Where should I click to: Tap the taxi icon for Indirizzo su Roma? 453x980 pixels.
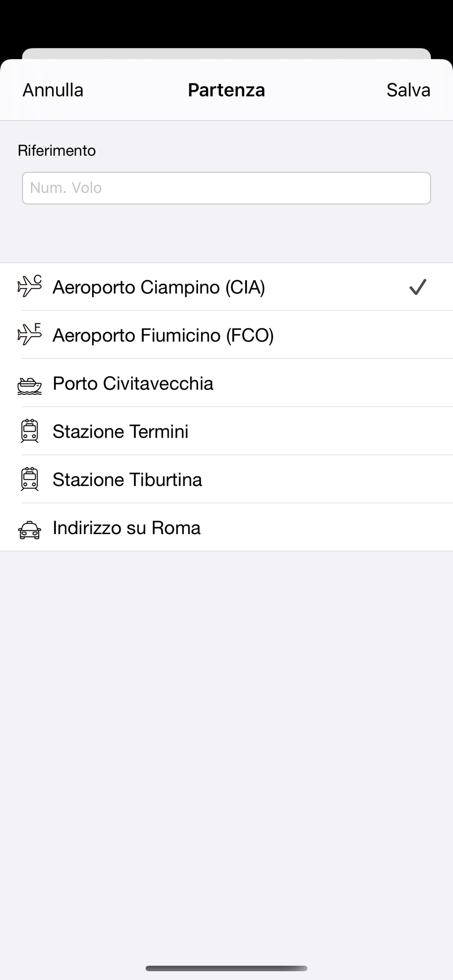coord(29,530)
